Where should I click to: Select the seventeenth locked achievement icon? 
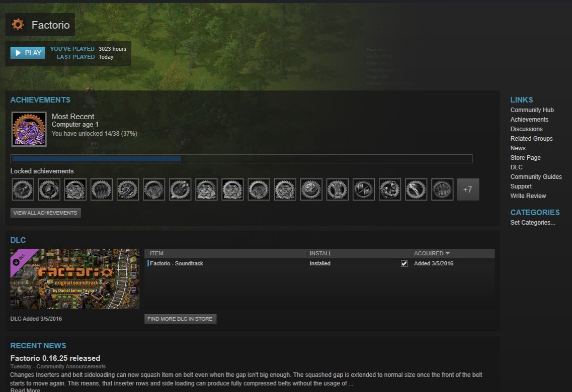443,189
